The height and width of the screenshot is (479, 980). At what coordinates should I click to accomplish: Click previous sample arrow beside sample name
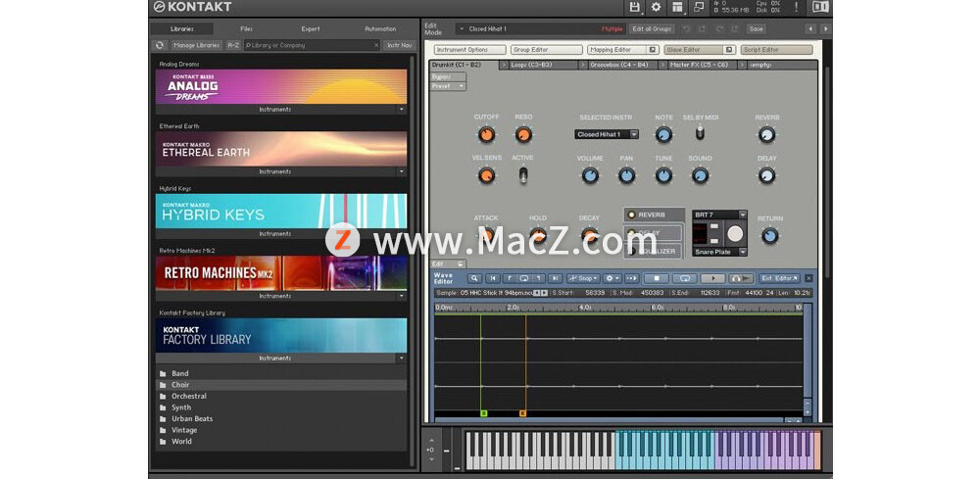click(x=537, y=292)
